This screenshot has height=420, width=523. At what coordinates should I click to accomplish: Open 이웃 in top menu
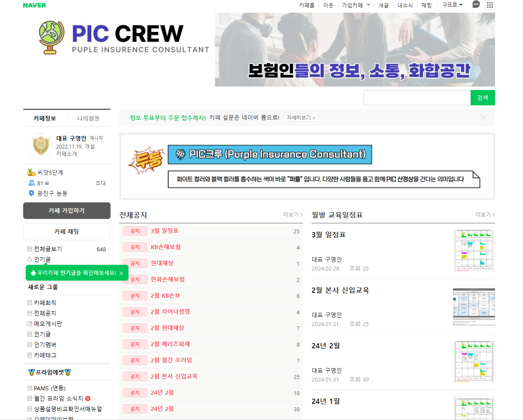coord(328,5)
